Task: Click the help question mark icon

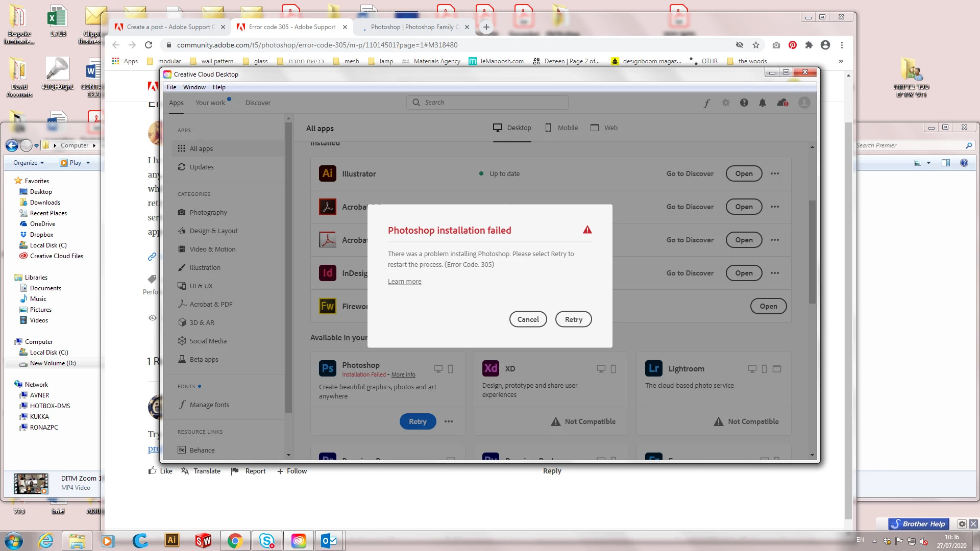Action: click(x=744, y=103)
